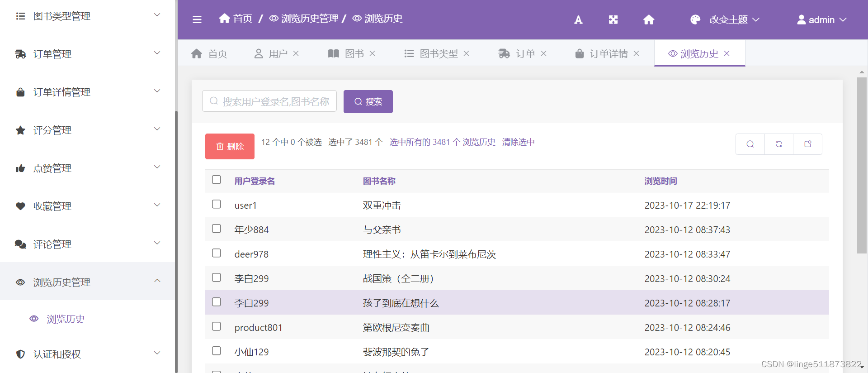Switch to the 首页 tab
Screen dimensions: 868x373
209,53
